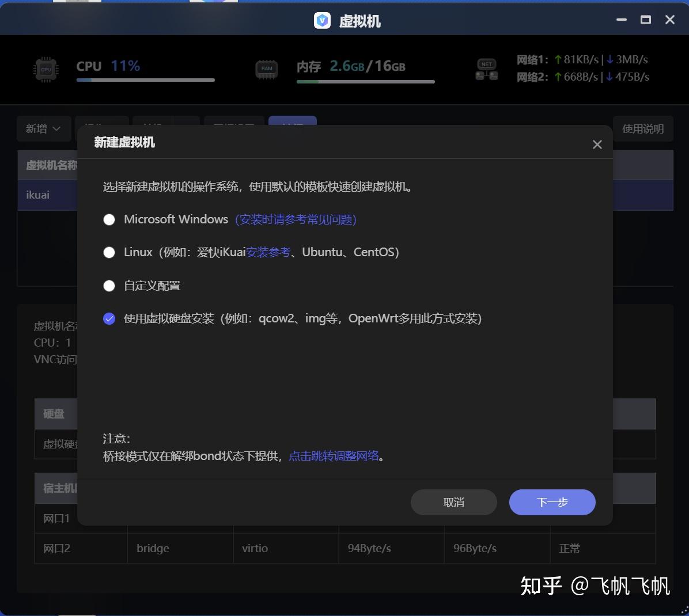Open the 使用说明 help page
This screenshot has height=616, width=689.
click(x=643, y=128)
